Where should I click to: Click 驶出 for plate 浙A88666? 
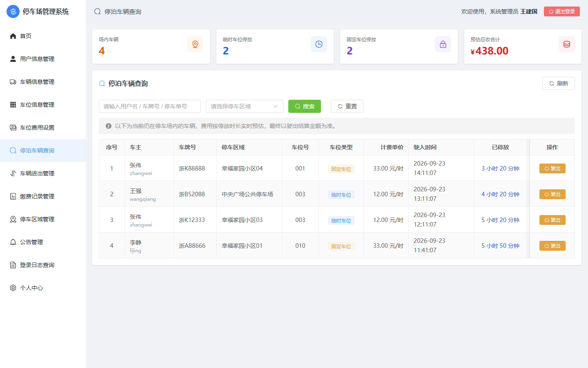click(552, 246)
